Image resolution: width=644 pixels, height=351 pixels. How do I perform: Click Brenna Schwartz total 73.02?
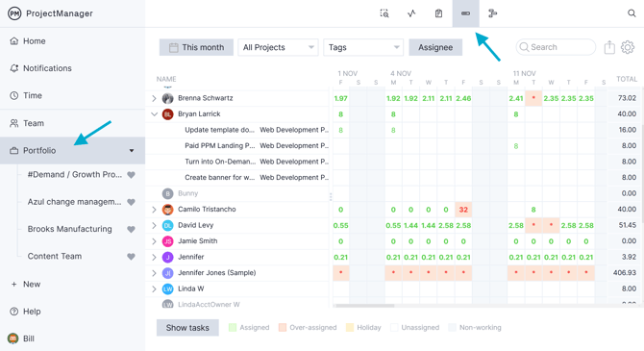(x=627, y=98)
